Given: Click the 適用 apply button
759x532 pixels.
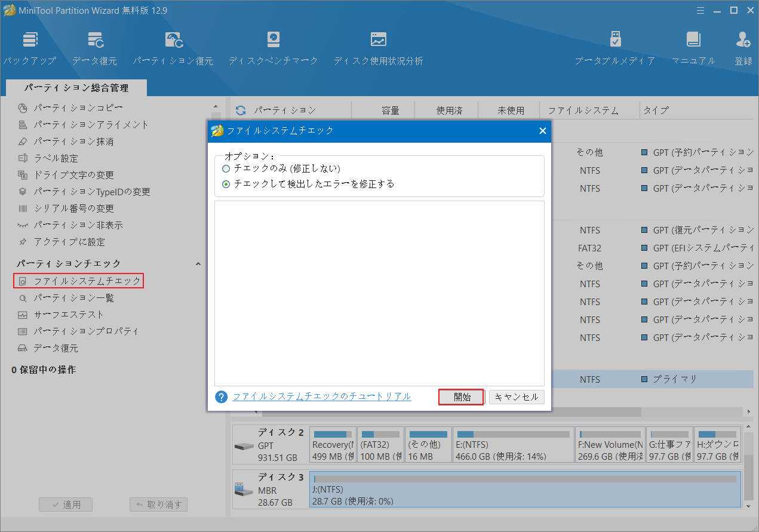Looking at the screenshot, I should pyautogui.click(x=66, y=505).
